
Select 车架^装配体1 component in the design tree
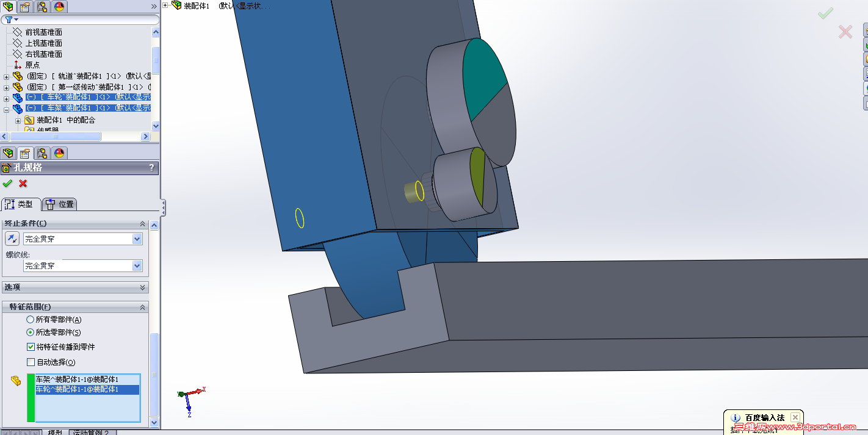(89, 108)
